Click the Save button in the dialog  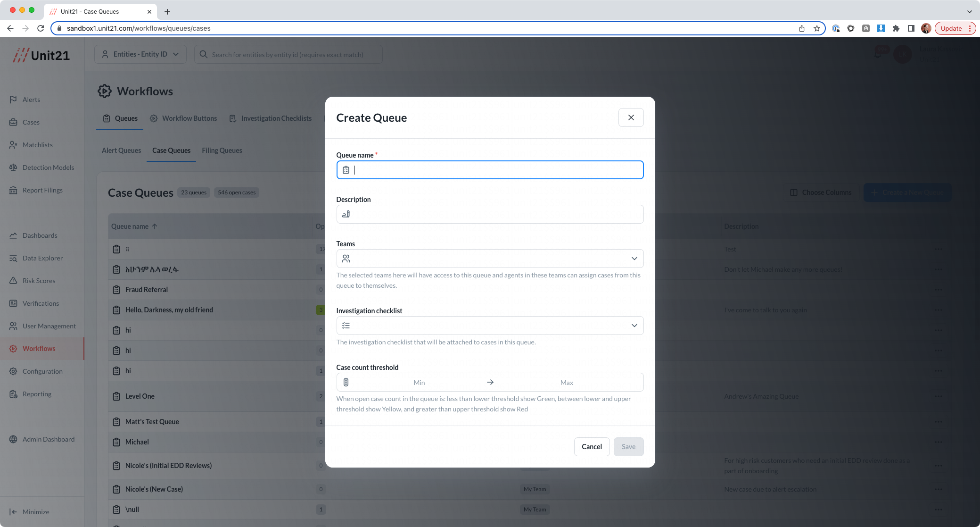click(628, 447)
